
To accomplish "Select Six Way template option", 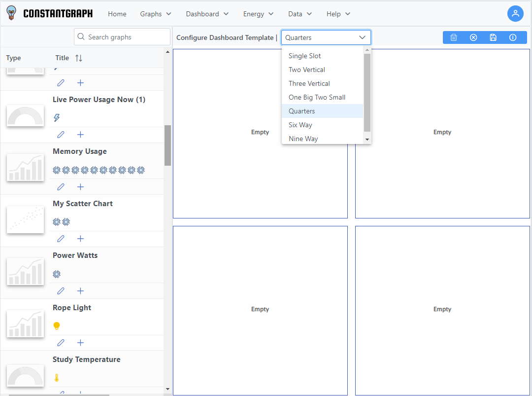I will click(x=300, y=125).
